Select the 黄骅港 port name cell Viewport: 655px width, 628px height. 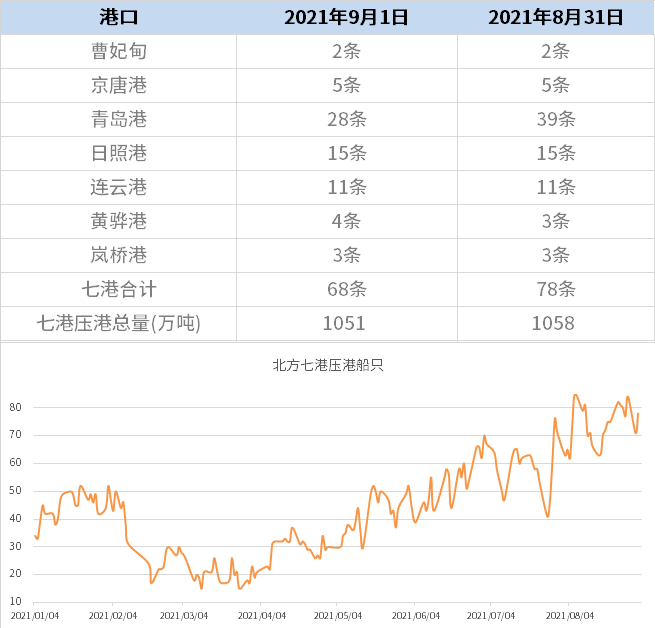coord(118,221)
